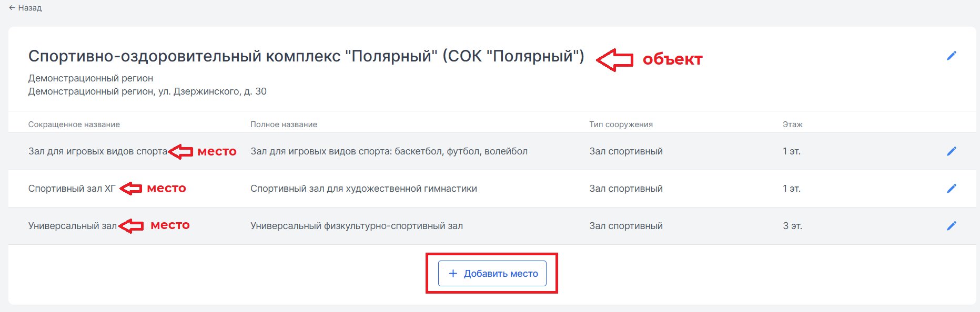Click the Тип сооружения column header

(x=621, y=124)
